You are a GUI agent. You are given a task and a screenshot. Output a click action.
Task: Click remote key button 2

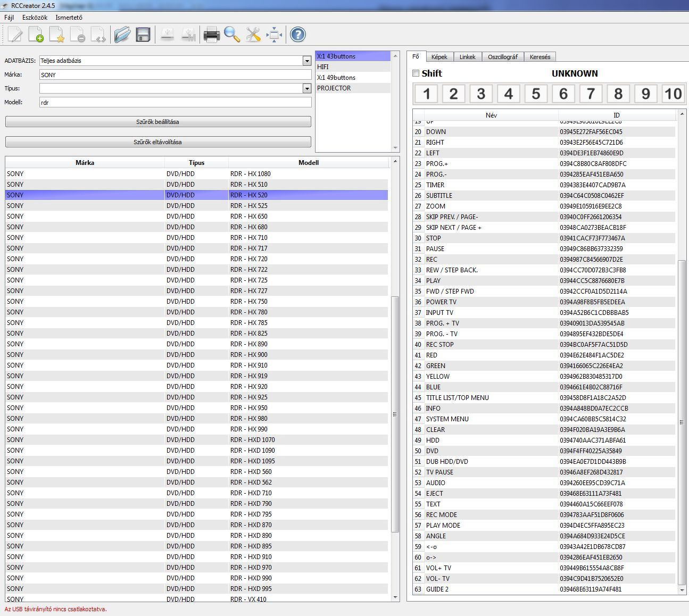click(454, 94)
